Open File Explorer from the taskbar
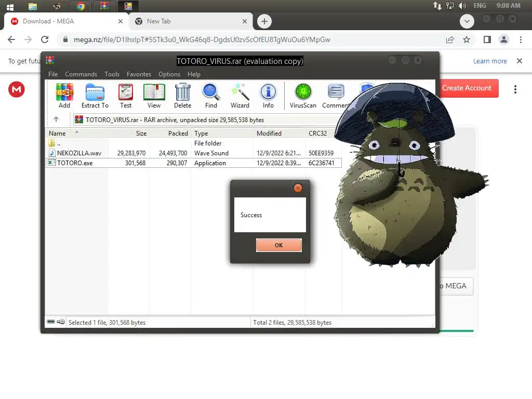Viewport: 532px width, 399px height. (33, 6)
